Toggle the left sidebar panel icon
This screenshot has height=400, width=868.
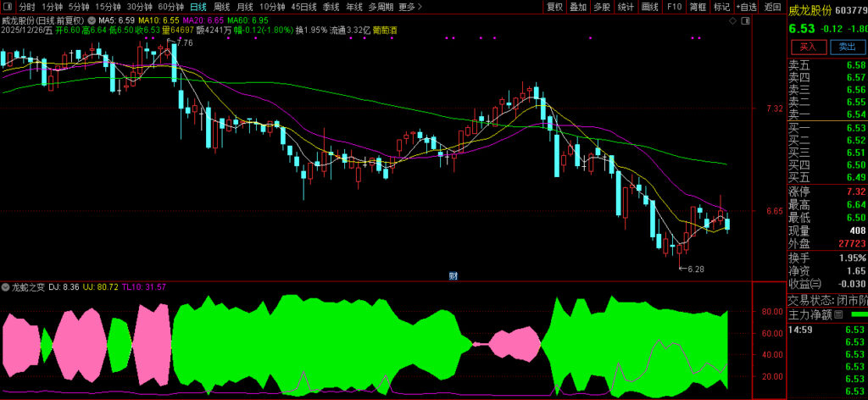(8, 7)
